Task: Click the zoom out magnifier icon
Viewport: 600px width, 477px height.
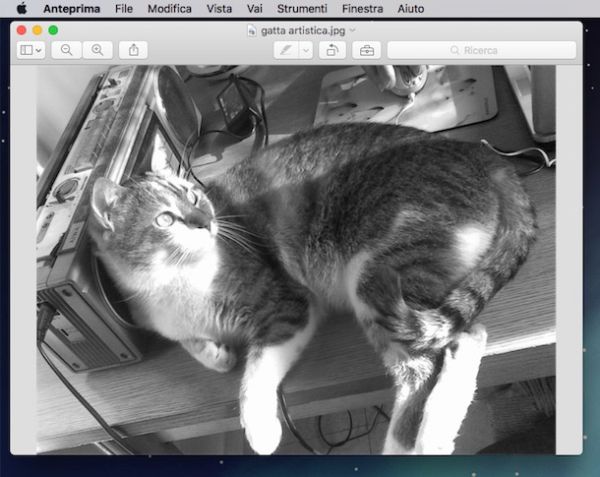Action: (x=66, y=50)
